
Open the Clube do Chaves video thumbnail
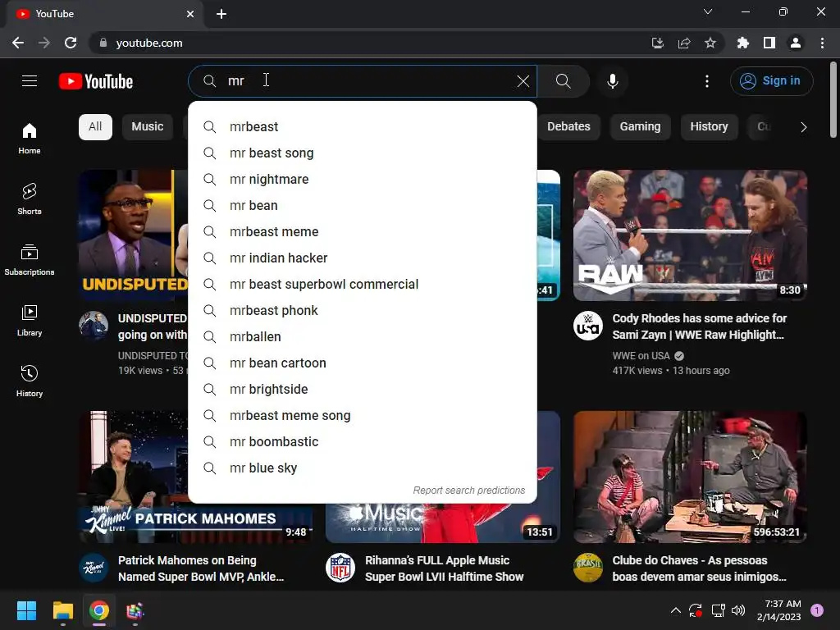pos(690,477)
